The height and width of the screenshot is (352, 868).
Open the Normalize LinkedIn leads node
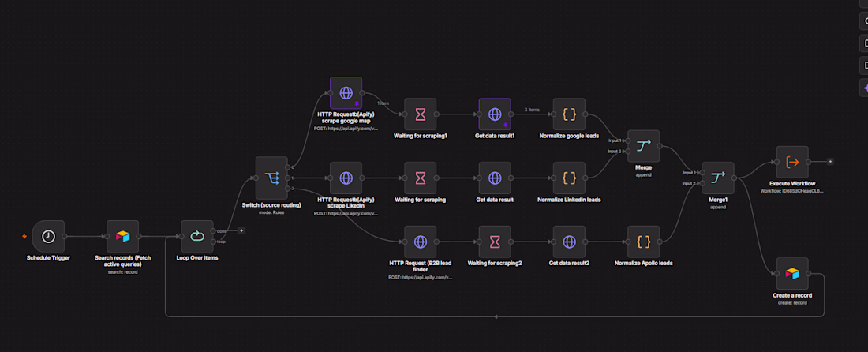coord(569,178)
